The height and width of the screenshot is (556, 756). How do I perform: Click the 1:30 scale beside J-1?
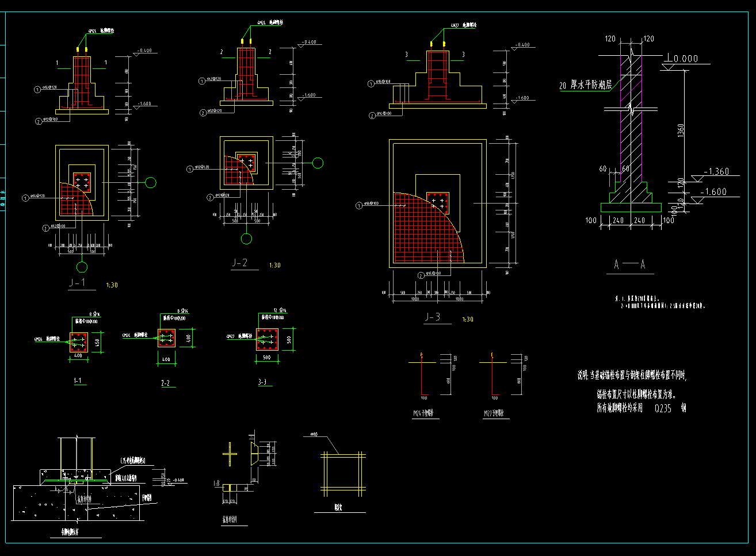(112, 285)
